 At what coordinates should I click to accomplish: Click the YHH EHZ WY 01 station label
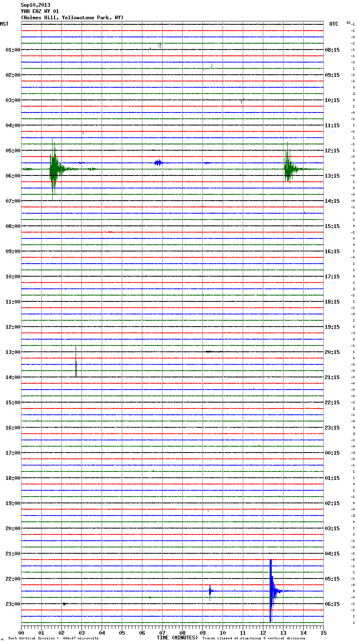point(40,11)
